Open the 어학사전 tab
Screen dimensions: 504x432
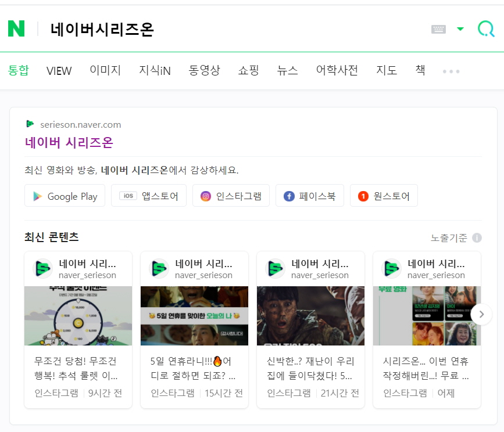[x=337, y=70]
